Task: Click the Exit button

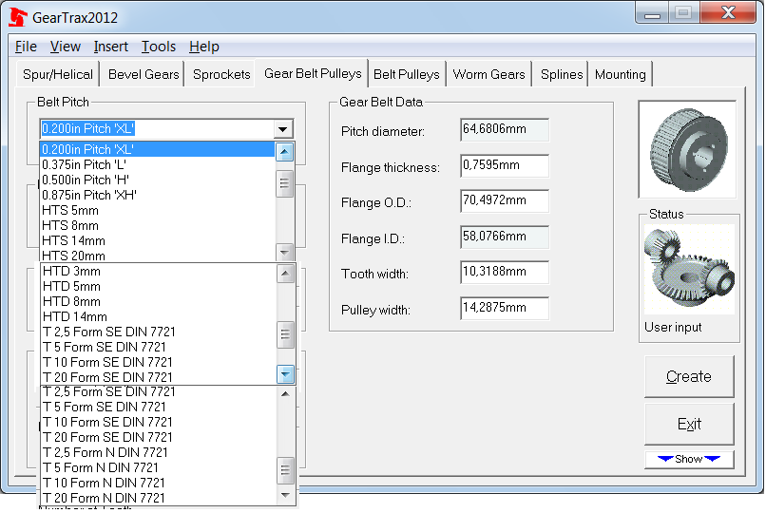Action: click(x=689, y=424)
